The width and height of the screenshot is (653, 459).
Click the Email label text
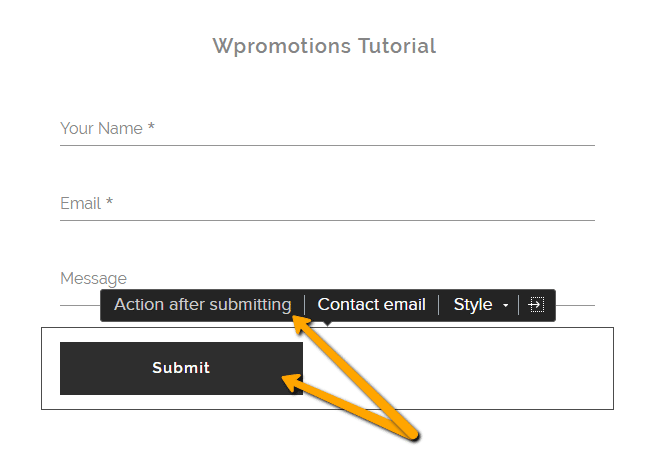pos(80,204)
